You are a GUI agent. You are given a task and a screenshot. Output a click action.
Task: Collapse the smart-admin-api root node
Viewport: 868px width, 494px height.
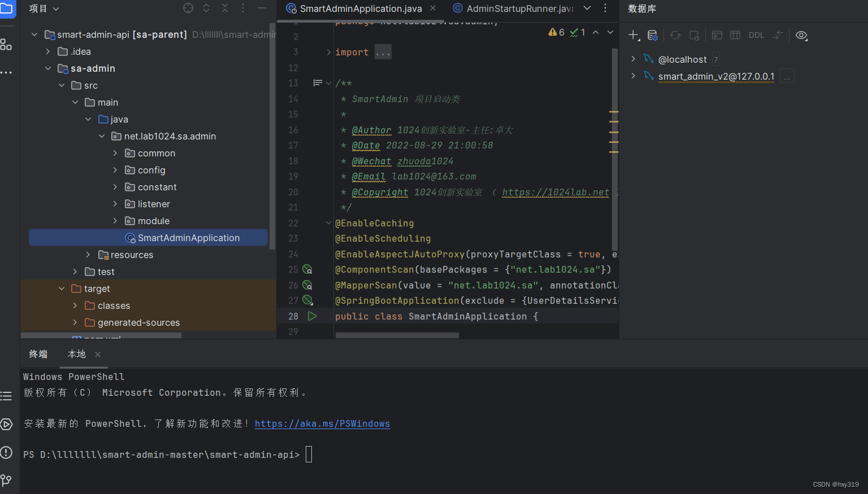tap(34, 34)
